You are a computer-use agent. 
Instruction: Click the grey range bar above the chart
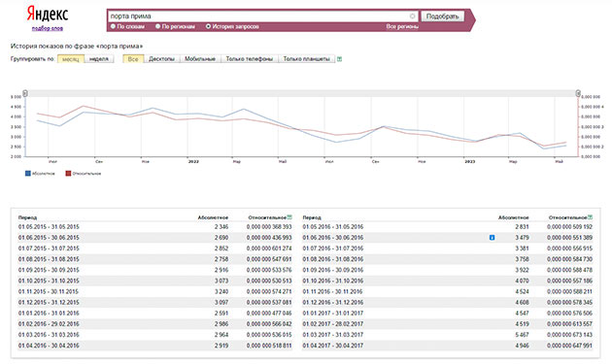pos(301,93)
